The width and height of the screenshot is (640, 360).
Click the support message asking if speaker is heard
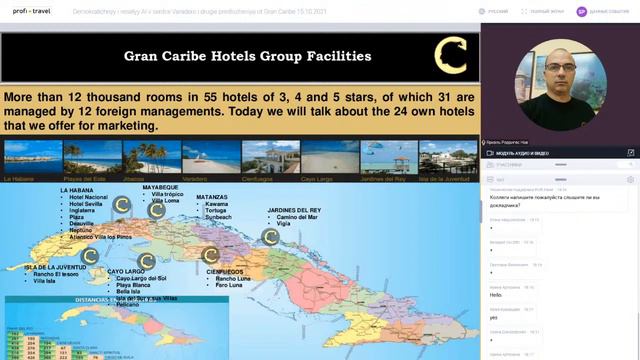544,201
